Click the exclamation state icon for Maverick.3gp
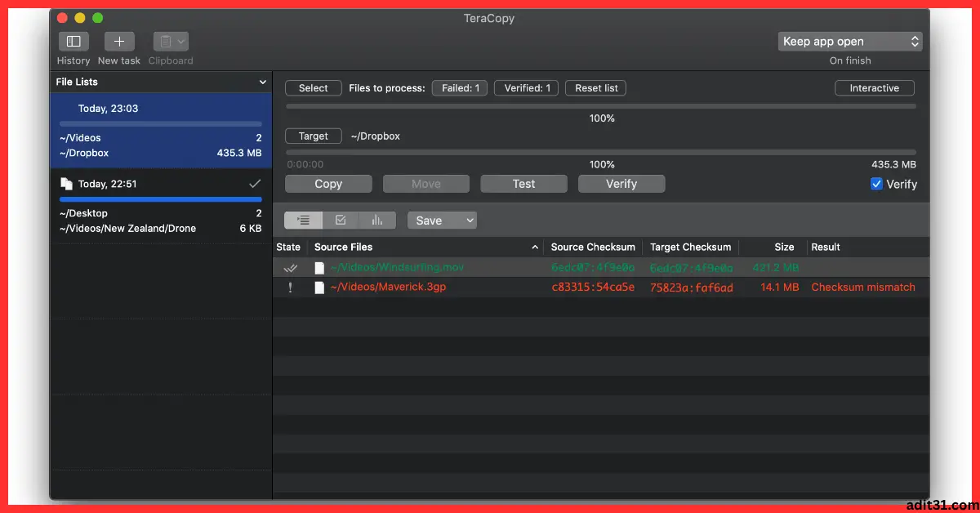Viewport: 980px width, 513px height. pyautogui.click(x=289, y=288)
